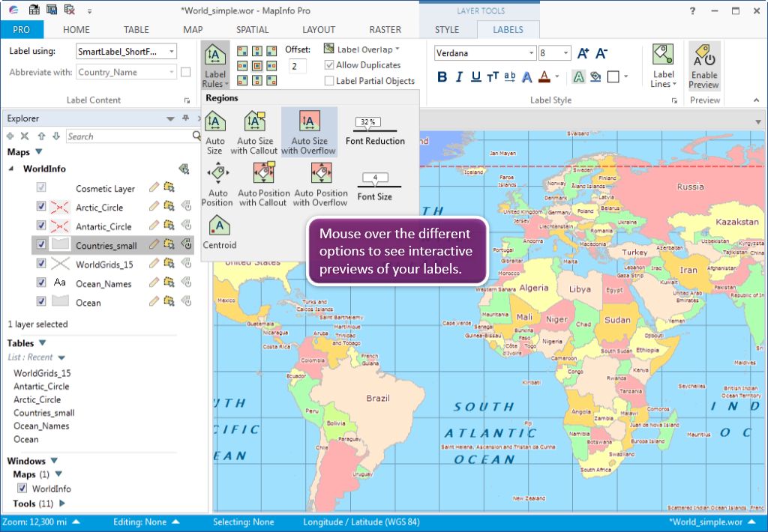Apply italic to label text
Viewport: 768px width, 532px height.
[x=459, y=77]
